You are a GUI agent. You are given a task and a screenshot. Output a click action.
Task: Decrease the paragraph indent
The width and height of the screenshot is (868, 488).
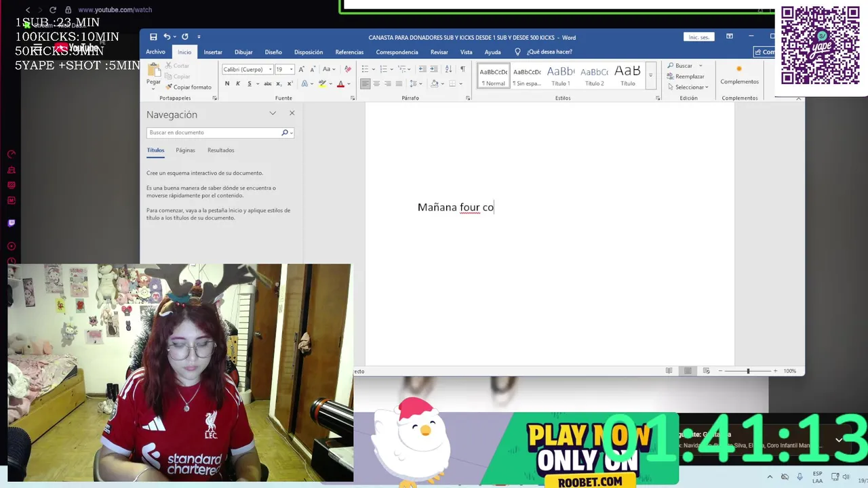point(422,69)
